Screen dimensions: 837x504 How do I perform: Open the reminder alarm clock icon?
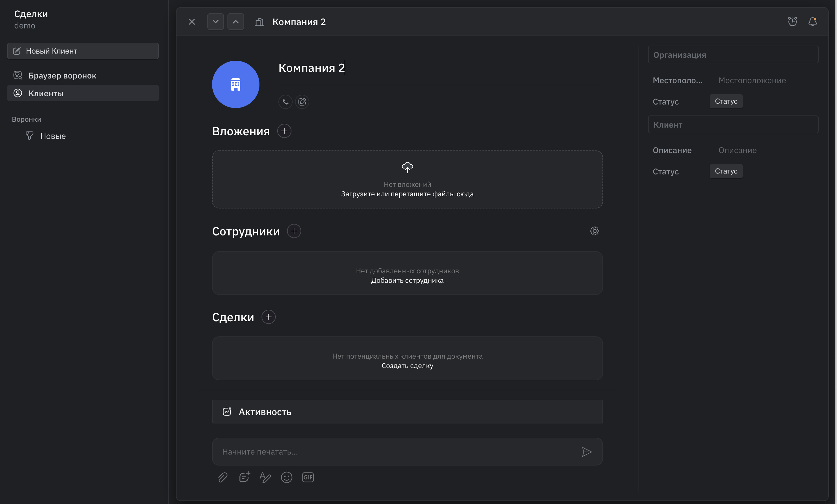(x=793, y=22)
